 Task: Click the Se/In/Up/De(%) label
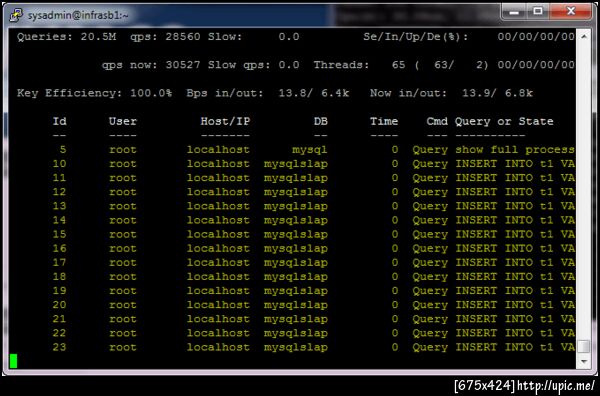point(416,37)
